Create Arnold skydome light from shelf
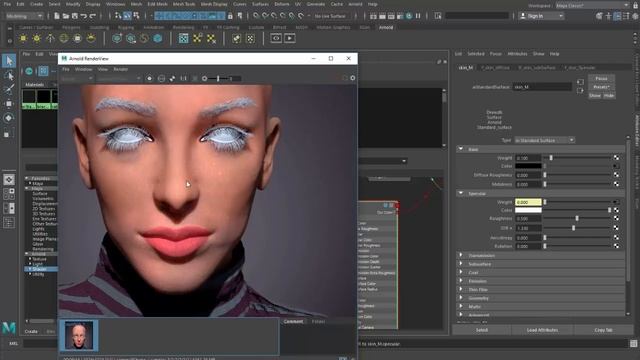640x360 pixels. [64, 38]
